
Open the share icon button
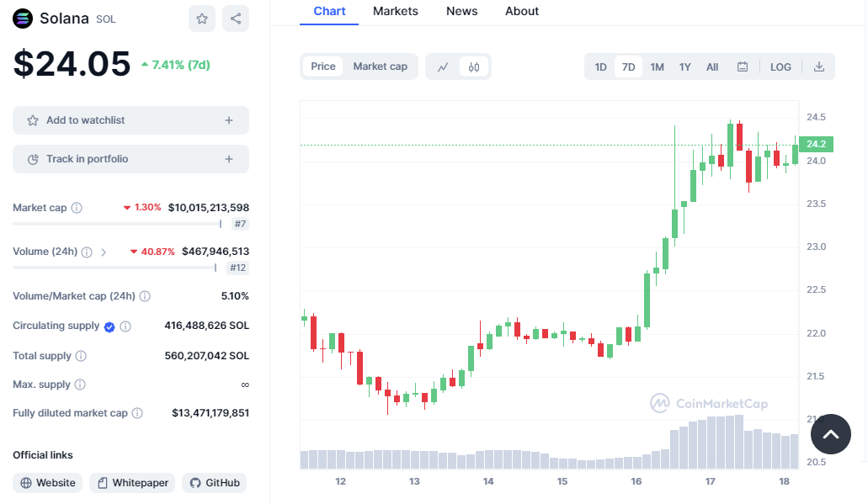point(236,19)
